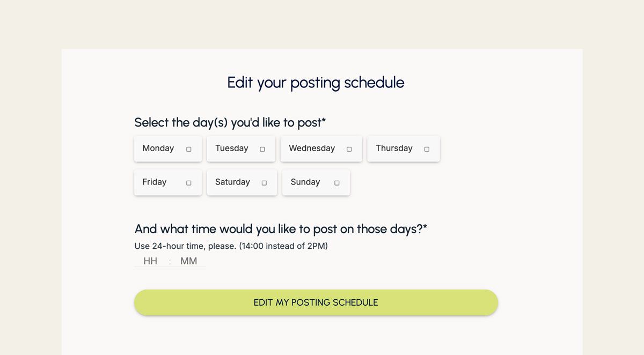644x355 pixels.
Task: Enable the Wednesday checkbox square
Action: [349, 149]
